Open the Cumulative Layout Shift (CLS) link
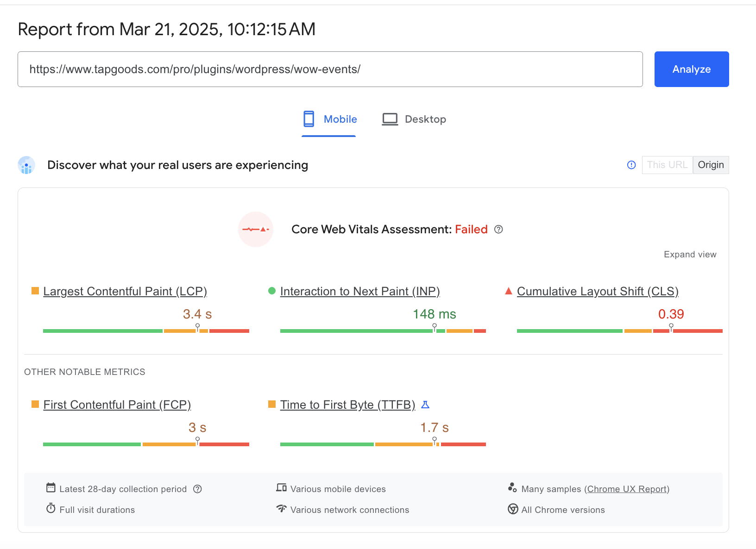The width and height of the screenshot is (756, 549). (x=598, y=292)
